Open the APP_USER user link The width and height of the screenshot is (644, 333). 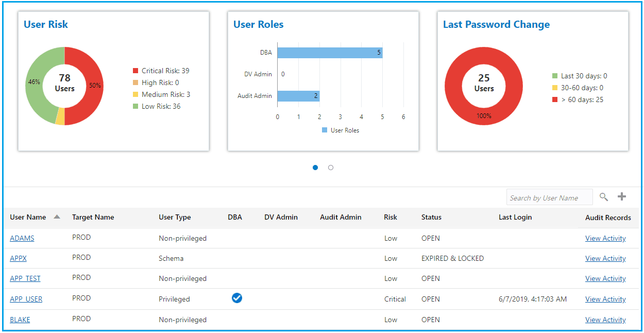26,299
